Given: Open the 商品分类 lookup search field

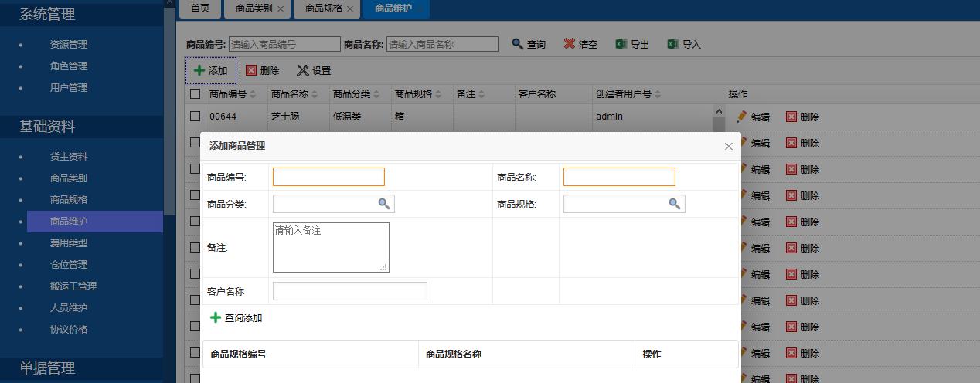Looking at the screenshot, I should [383, 204].
